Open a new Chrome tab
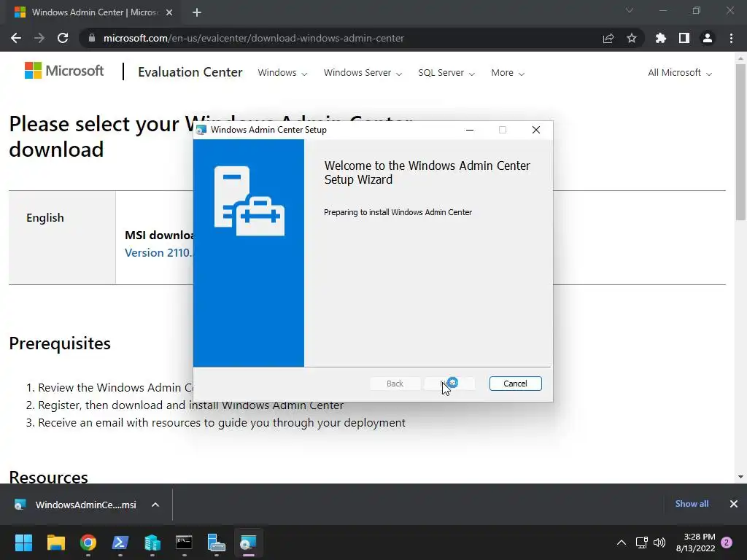 [197, 12]
